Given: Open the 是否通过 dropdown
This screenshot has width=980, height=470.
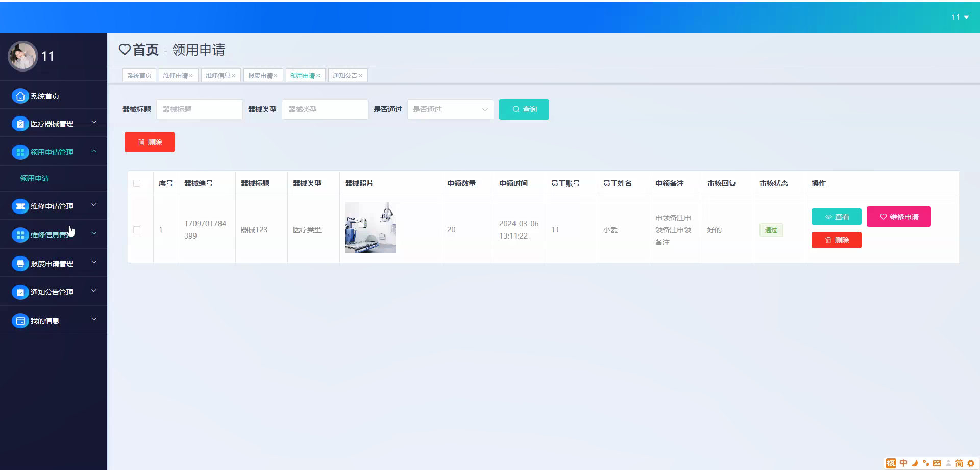Looking at the screenshot, I should coord(449,109).
